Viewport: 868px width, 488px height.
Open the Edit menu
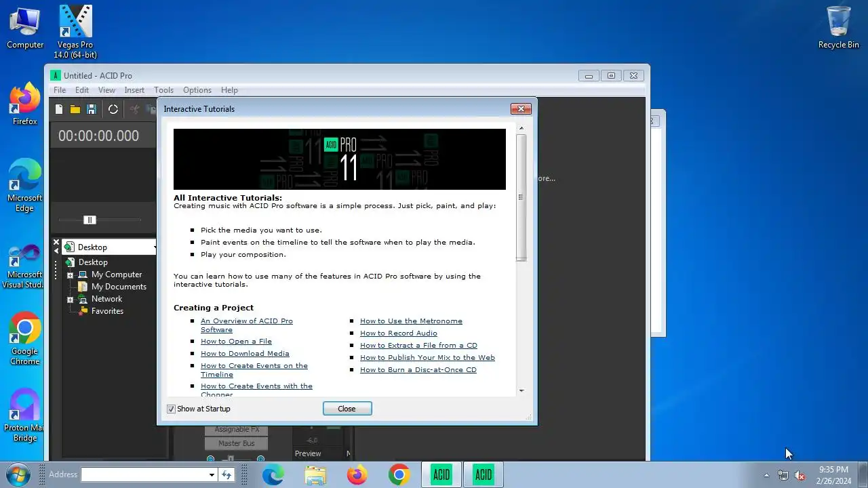82,90
